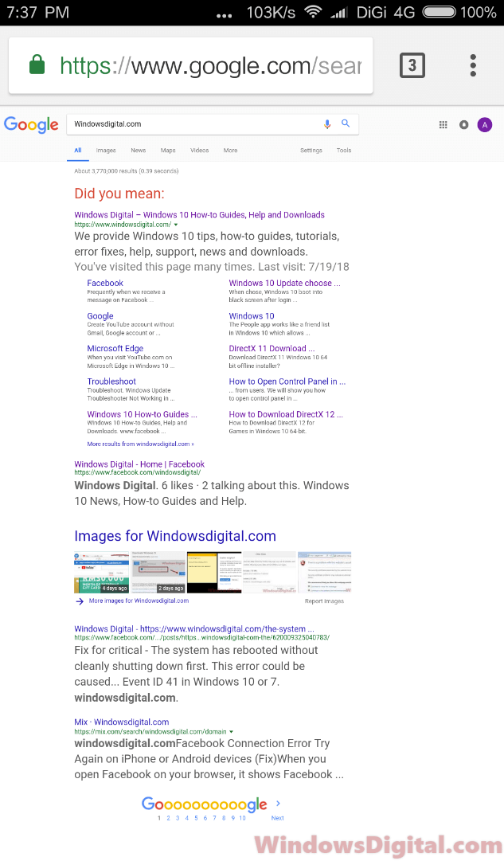
Task: Click Report images link
Action: (x=325, y=601)
